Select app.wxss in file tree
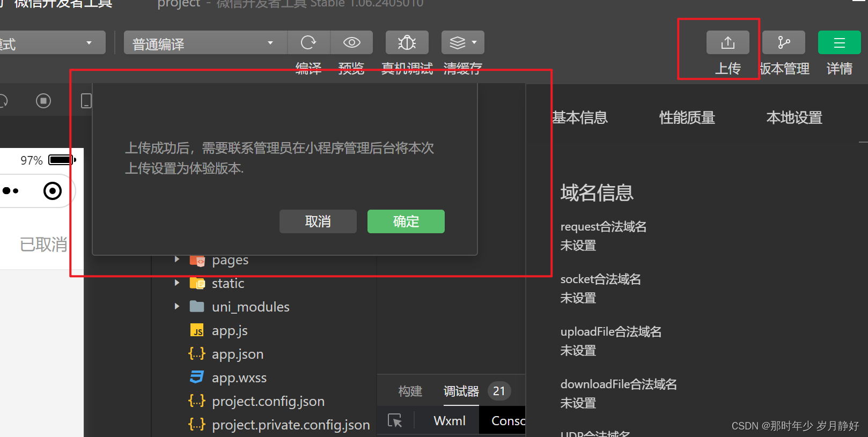The image size is (868, 437). [x=239, y=377]
